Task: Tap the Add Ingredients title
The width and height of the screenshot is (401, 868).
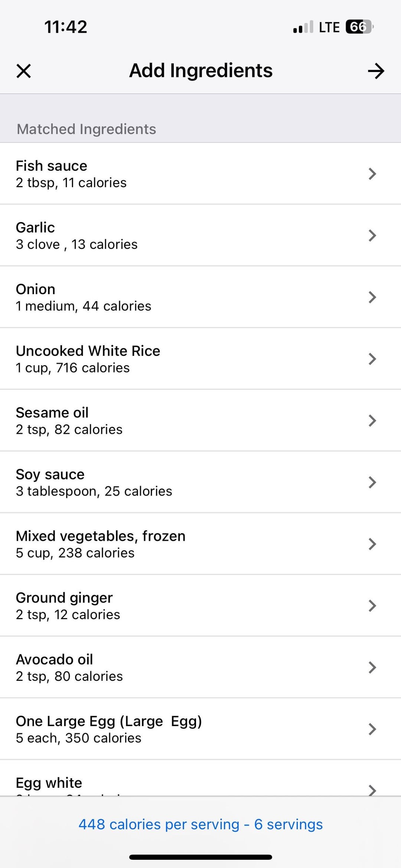Action: 200,71
